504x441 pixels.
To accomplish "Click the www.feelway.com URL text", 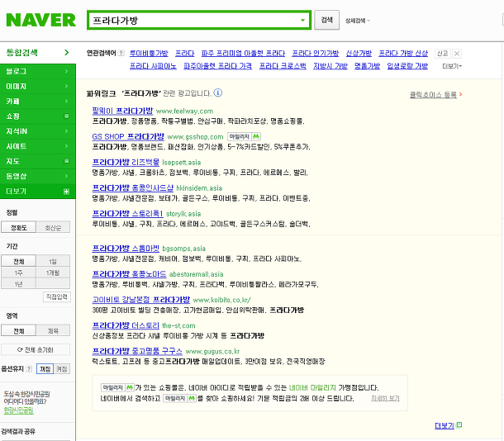I will click(184, 111).
